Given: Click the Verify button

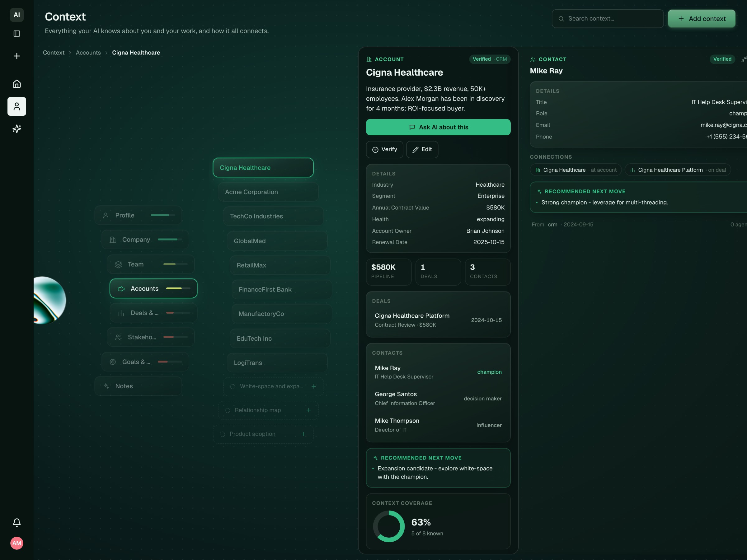Looking at the screenshot, I should [384, 150].
